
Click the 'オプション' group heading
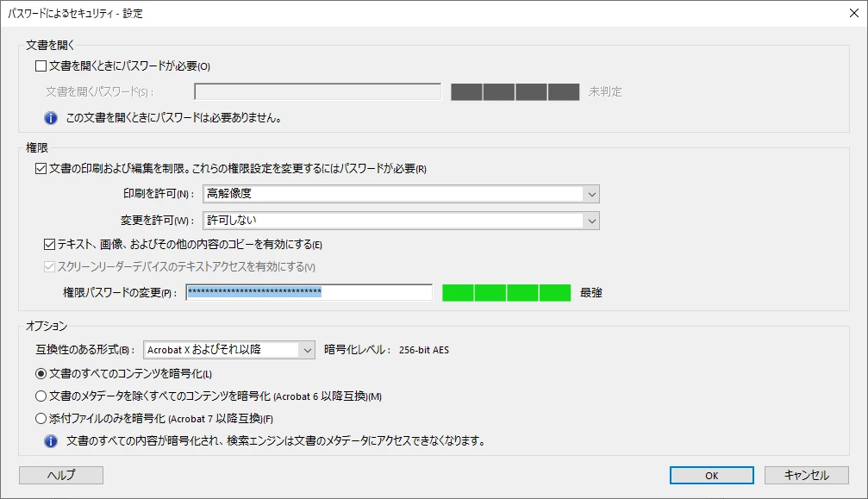(x=47, y=326)
